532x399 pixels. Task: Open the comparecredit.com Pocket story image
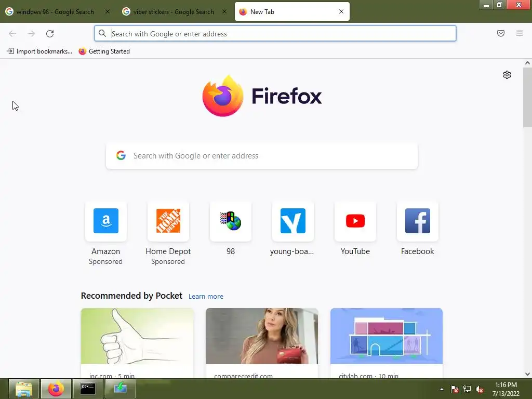262,336
